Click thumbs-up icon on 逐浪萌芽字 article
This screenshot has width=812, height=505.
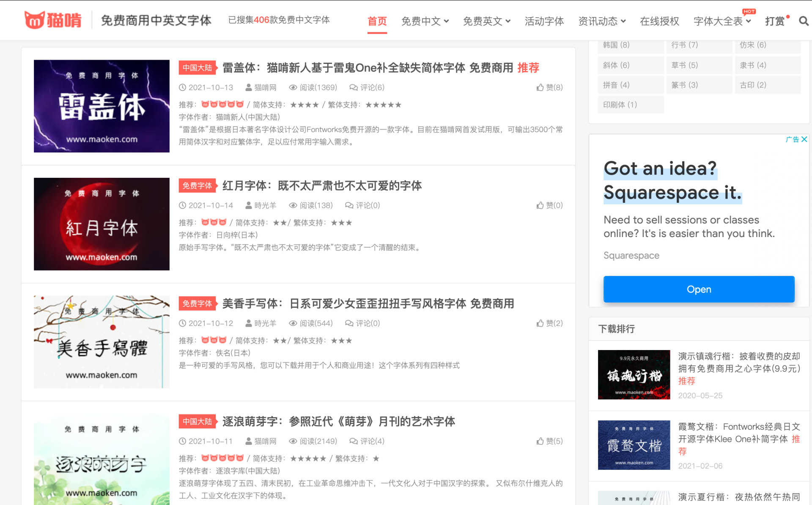pyautogui.click(x=540, y=441)
